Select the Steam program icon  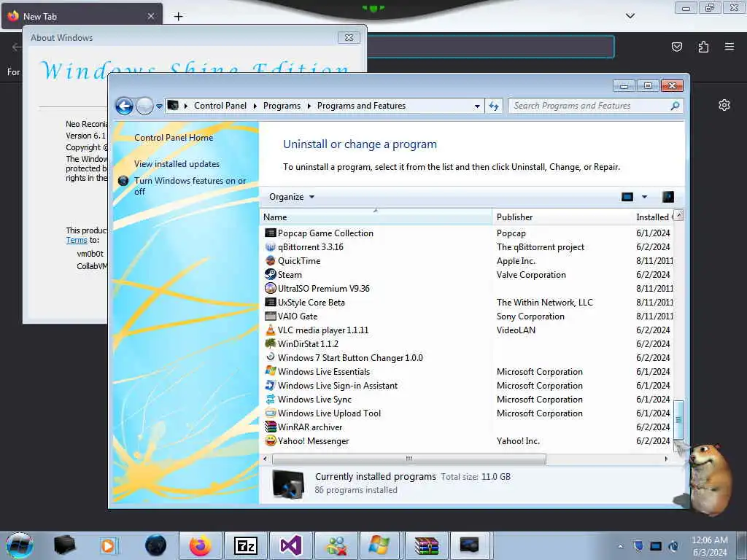(x=270, y=274)
